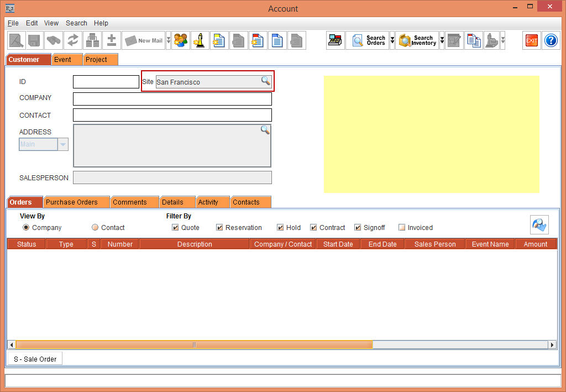Click the cash register icon on the toolbar
Viewport: 566px width, 392px height.
click(x=335, y=40)
